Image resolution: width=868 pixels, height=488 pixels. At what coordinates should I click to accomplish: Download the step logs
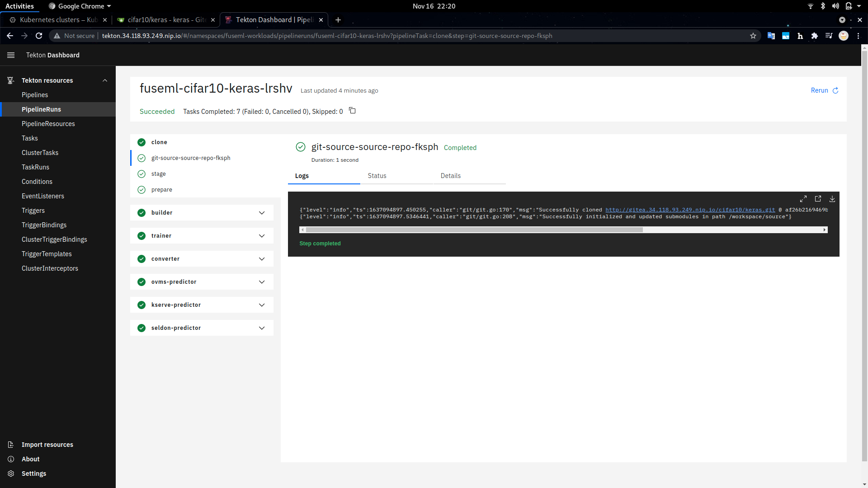pyautogui.click(x=832, y=199)
